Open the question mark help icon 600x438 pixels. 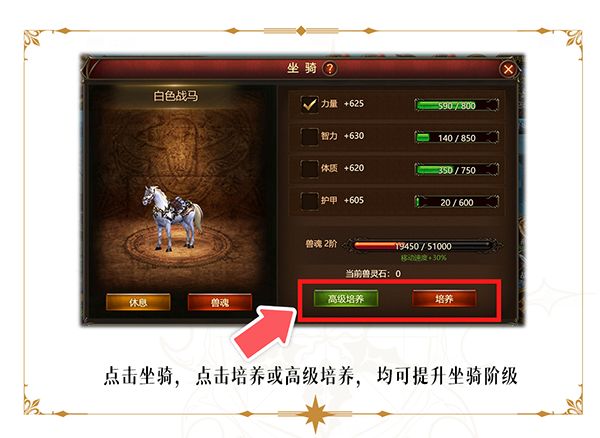point(329,69)
